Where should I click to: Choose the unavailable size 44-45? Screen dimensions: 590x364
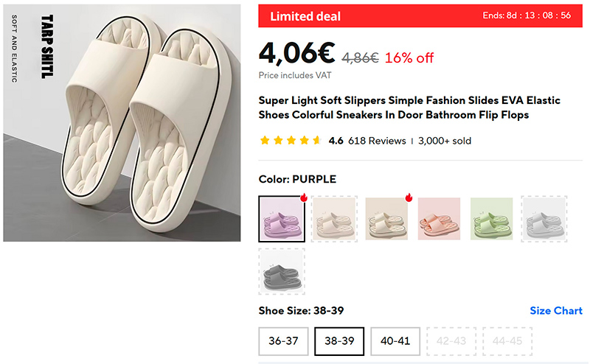(507, 341)
